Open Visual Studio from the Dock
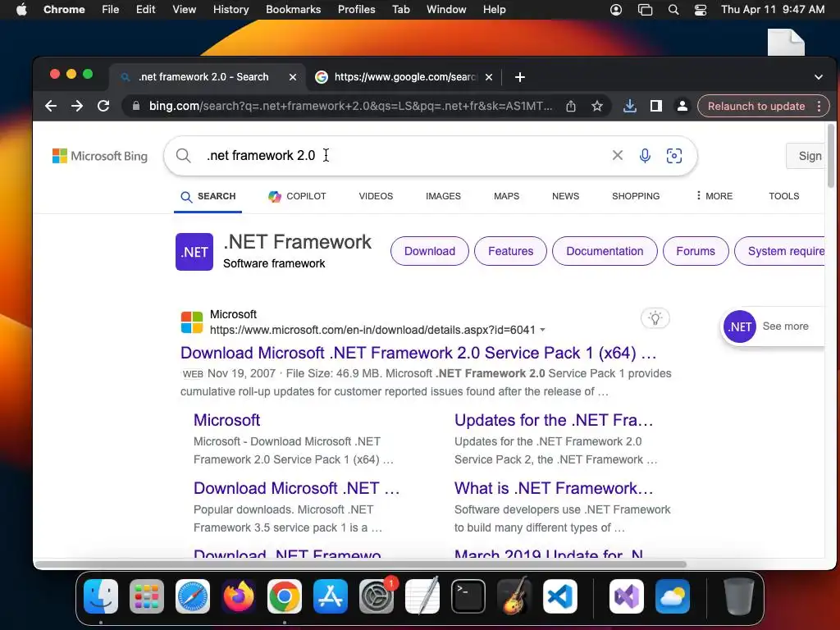 pyautogui.click(x=627, y=596)
